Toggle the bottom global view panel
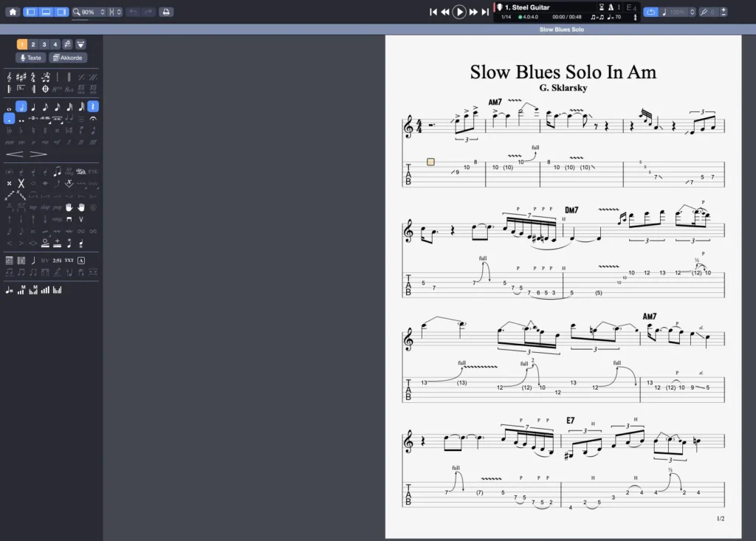Image resolution: width=756 pixels, height=541 pixels. (x=47, y=12)
